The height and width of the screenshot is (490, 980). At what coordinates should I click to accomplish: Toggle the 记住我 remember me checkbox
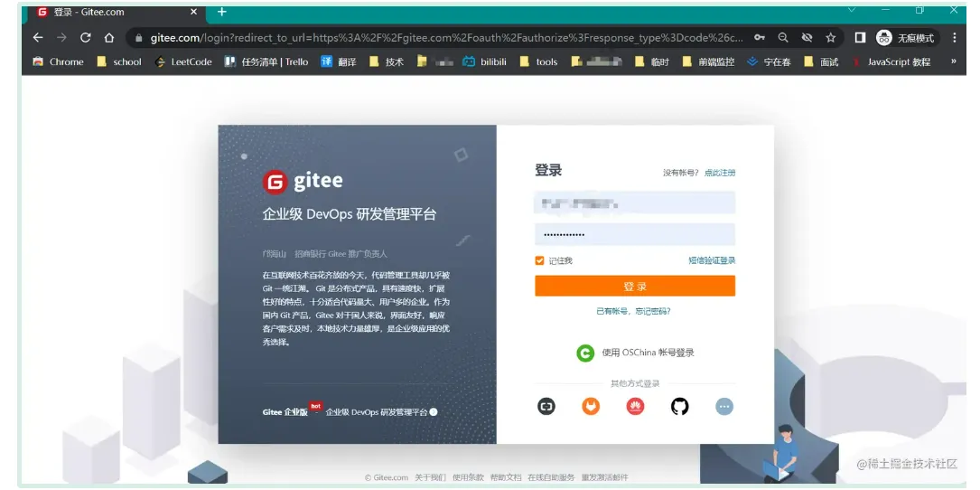click(539, 260)
